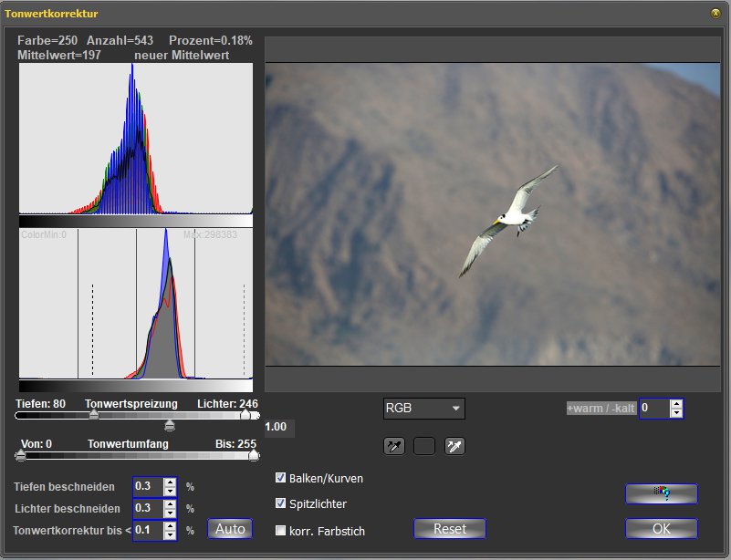Decrease the Lichter beschneiden value with down arrow
731x560 pixels.
[170, 513]
